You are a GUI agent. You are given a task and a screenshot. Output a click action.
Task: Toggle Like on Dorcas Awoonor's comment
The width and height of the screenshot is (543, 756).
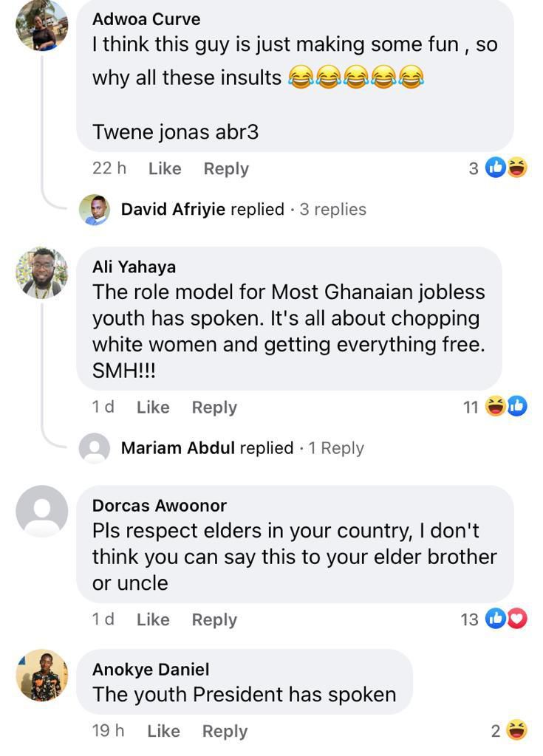tap(153, 619)
